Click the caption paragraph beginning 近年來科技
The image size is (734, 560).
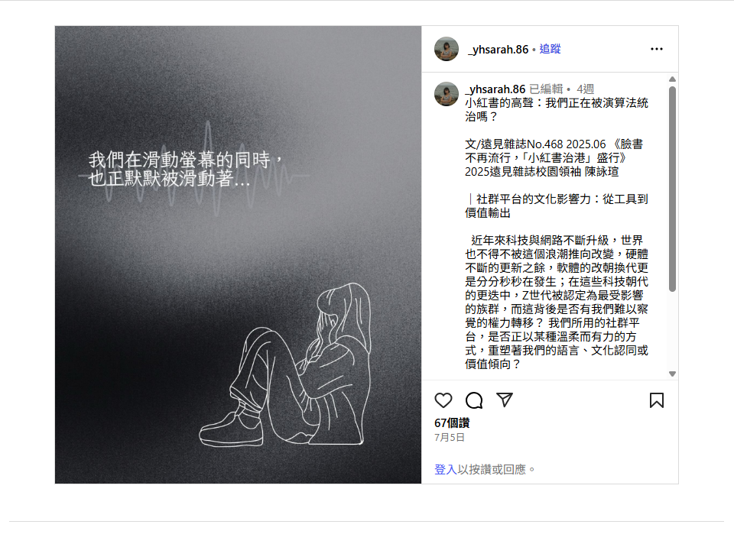coord(557,303)
